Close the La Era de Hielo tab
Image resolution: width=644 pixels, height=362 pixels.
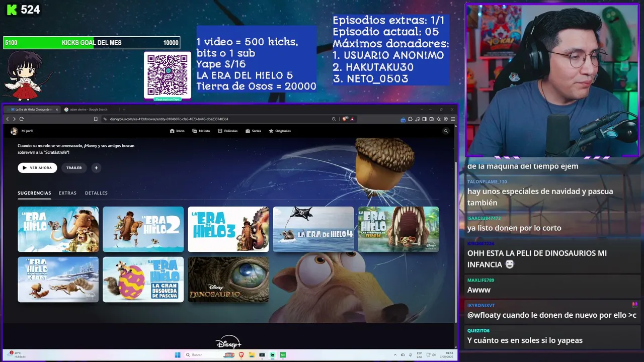pyautogui.click(x=57, y=110)
